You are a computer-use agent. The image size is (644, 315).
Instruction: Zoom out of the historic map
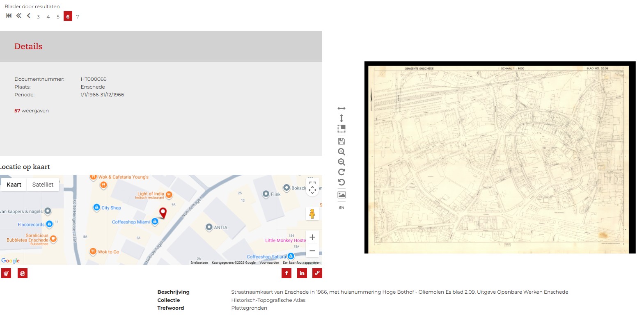(x=341, y=162)
